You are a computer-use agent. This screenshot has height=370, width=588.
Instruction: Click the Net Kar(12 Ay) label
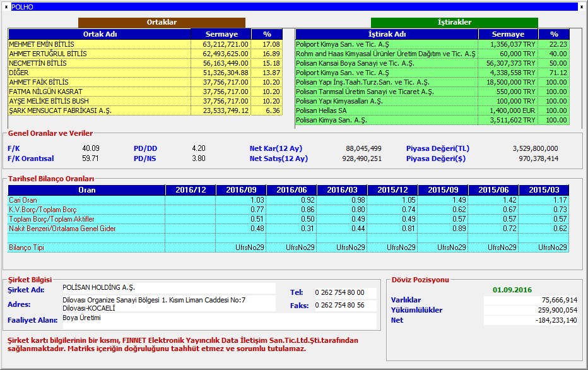tap(276, 148)
